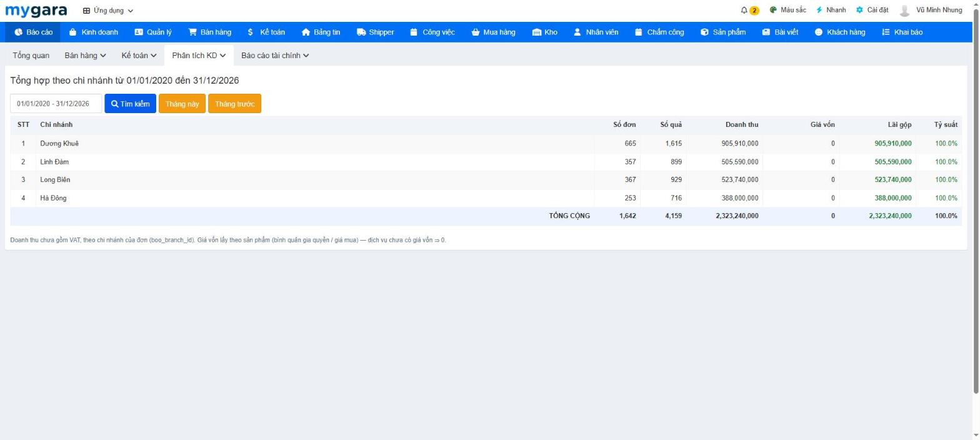Click the date range input field

coord(56,104)
